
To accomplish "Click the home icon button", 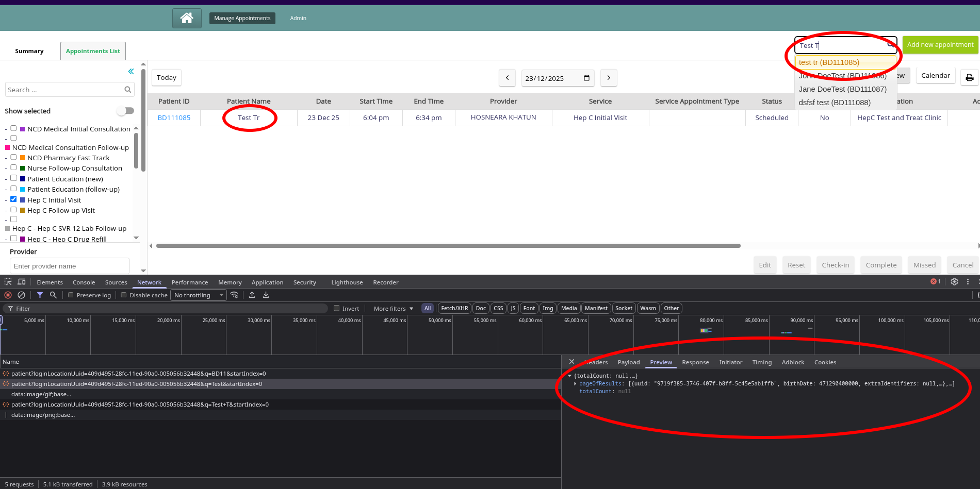I will pyautogui.click(x=187, y=18).
